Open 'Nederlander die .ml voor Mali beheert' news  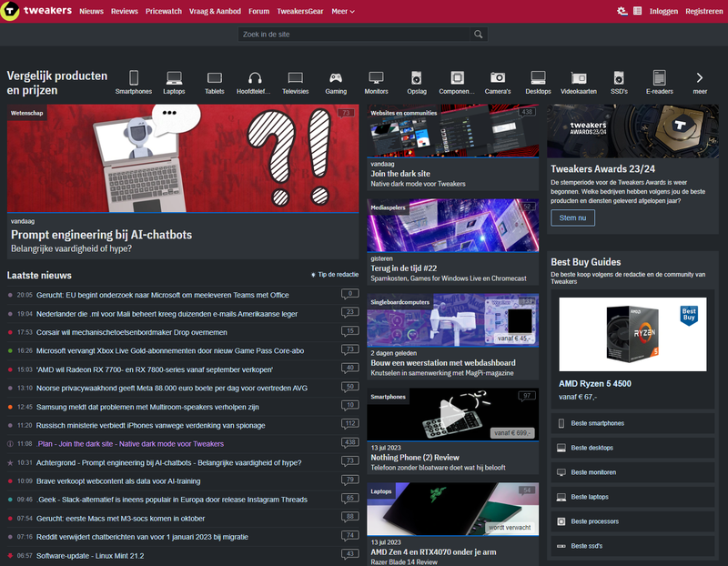pos(167,314)
